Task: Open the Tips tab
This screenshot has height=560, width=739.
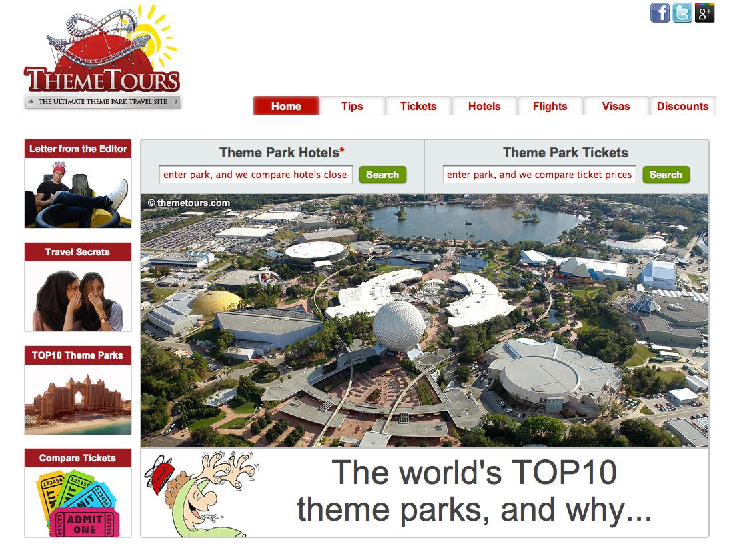Action: pos(352,106)
